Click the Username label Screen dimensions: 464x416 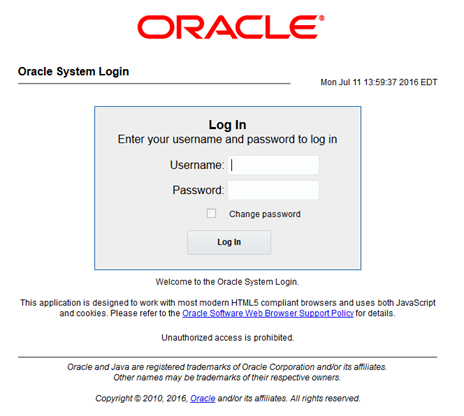(197, 165)
